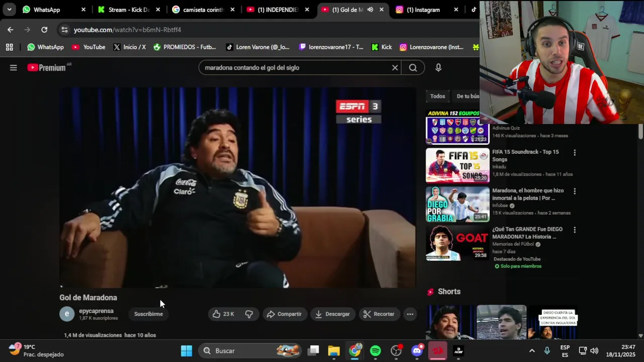Open the Loren Varone TikTok bookmark
The width and height of the screenshot is (644, 362).
[x=258, y=47]
